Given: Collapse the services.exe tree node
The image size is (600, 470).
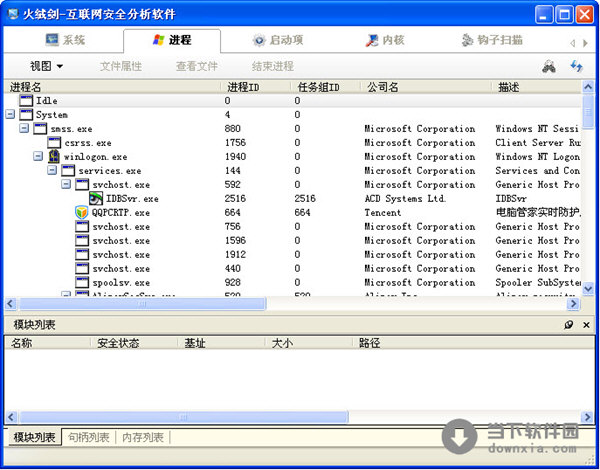Looking at the screenshot, I should click(52, 170).
